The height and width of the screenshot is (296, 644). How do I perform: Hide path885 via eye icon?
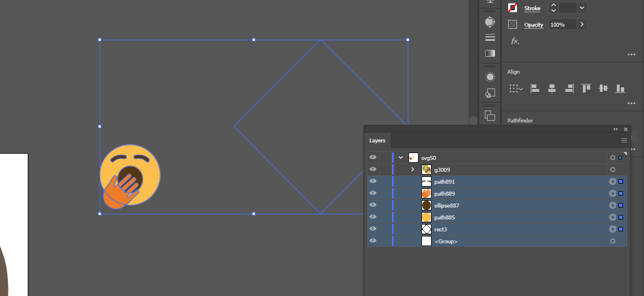pyautogui.click(x=373, y=217)
